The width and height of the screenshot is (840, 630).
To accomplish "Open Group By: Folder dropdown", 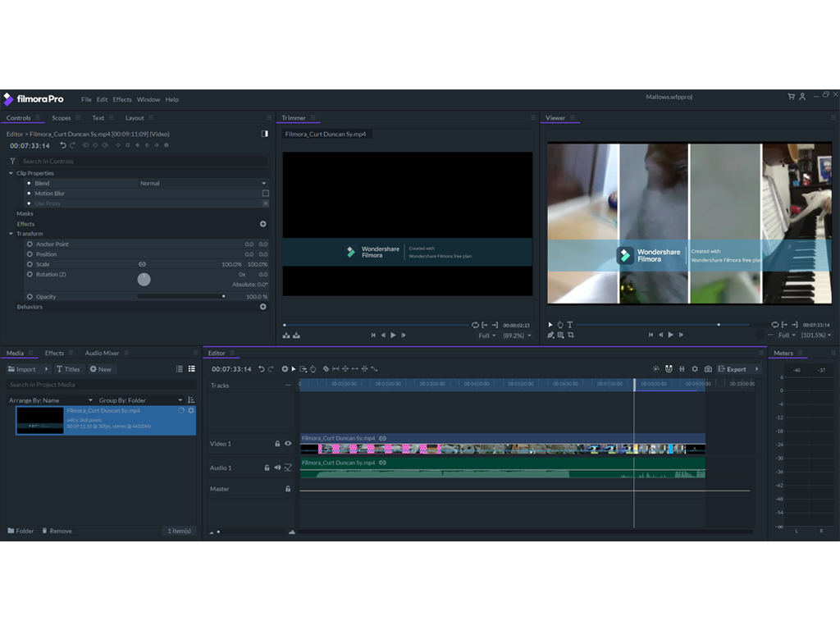I will 140,400.
